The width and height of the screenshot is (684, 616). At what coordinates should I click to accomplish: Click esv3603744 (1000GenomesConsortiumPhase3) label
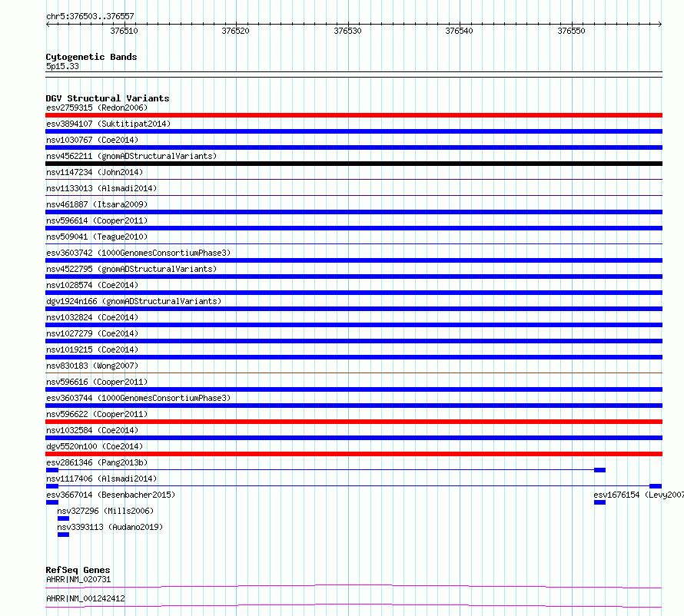point(138,398)
